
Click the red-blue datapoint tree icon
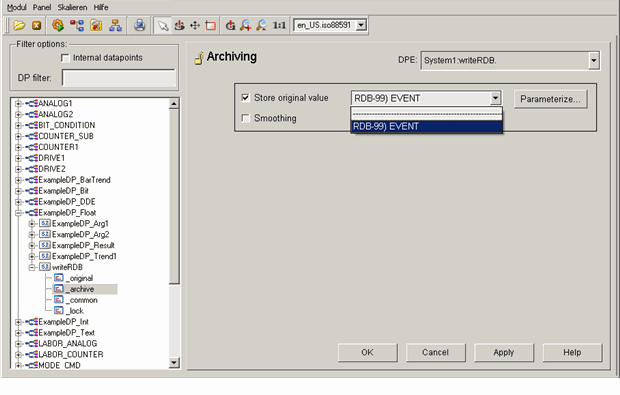coord(77,25)
